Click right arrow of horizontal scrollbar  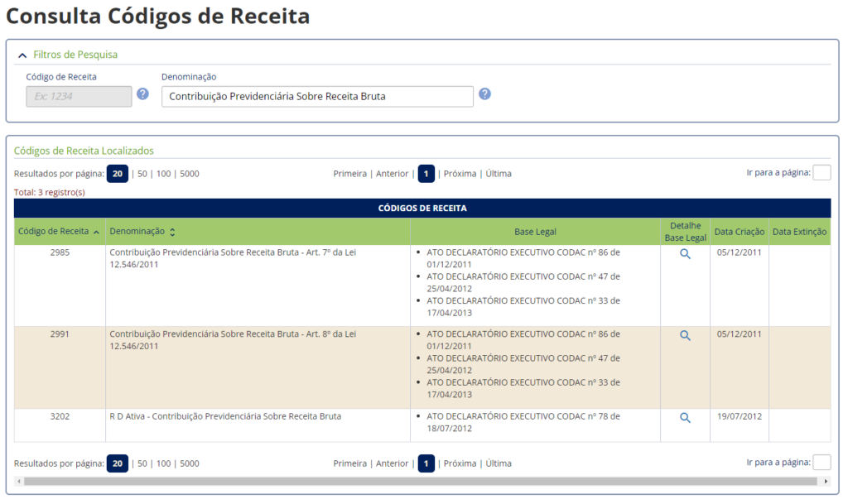coord(825,481)
